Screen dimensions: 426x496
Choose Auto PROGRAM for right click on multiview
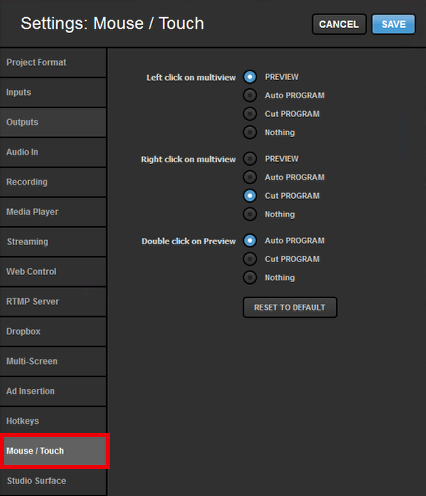click(x=250, y=177)
